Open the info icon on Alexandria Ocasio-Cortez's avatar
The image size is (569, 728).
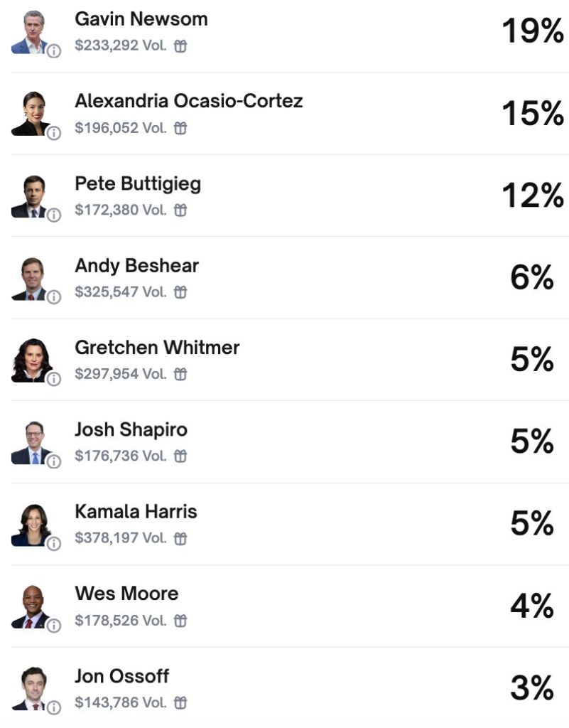(x=54, y=133)
